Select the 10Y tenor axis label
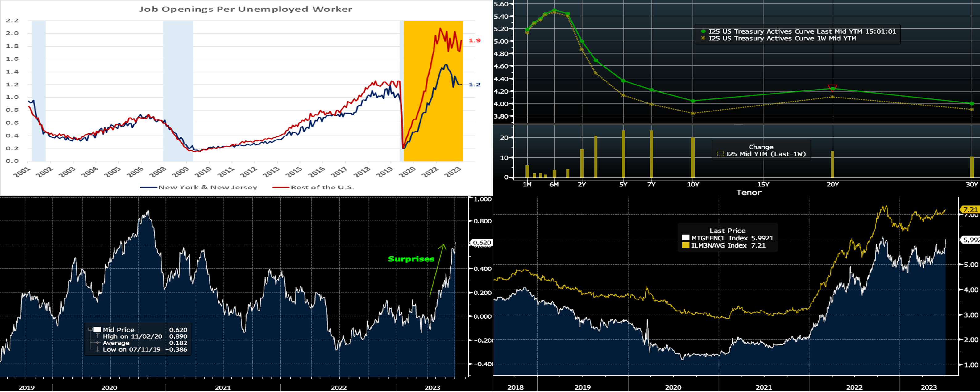The width and height of the screenshot is (980, 392). (693, 185)
